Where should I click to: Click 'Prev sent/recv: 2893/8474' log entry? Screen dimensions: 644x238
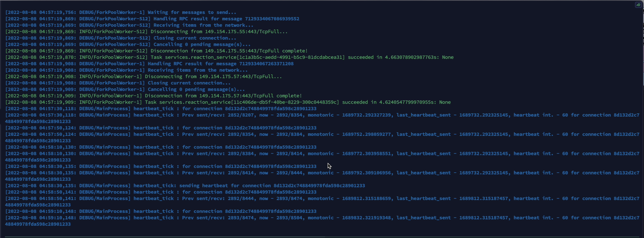point(218,218)
